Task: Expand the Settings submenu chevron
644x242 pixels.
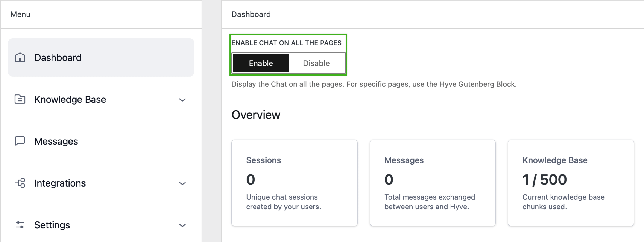Action: (182, 225)
